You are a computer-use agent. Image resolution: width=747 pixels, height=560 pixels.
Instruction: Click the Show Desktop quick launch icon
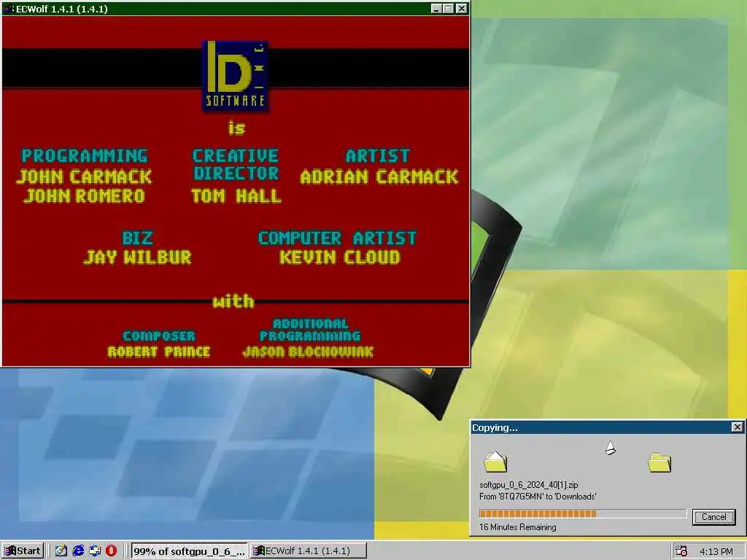[x=61, y=551]
